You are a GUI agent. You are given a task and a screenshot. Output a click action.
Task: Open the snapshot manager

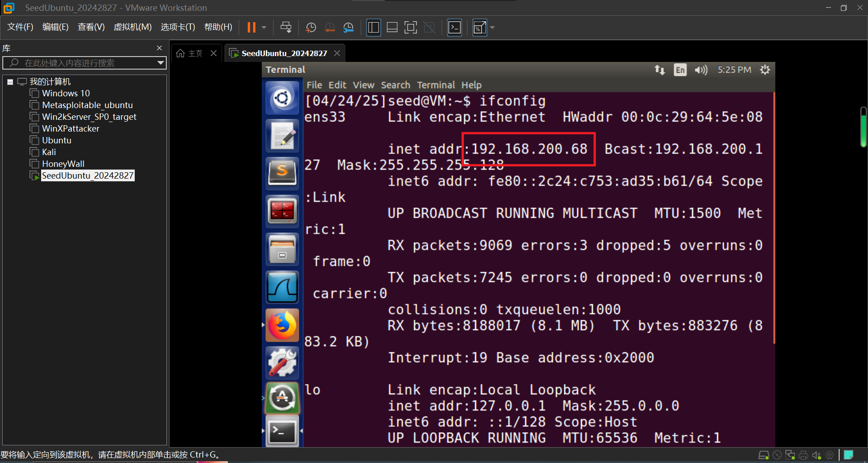[349, 28]
